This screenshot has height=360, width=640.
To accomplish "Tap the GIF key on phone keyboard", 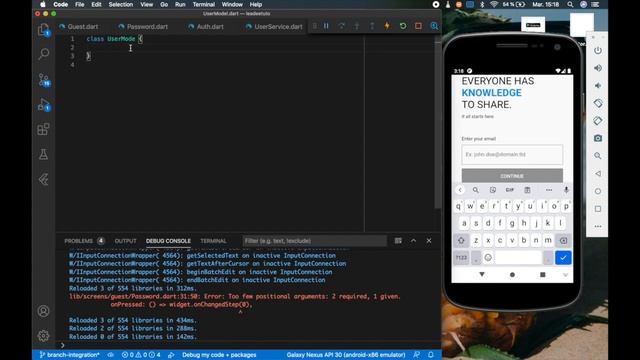I will click(510, 190).
